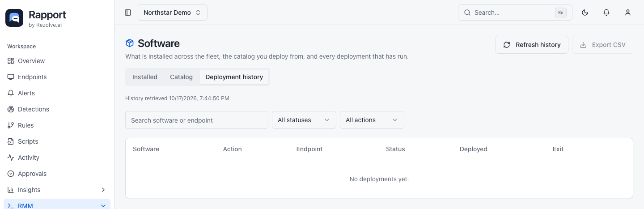Switch to the Catalog tab

click(181, 77)
